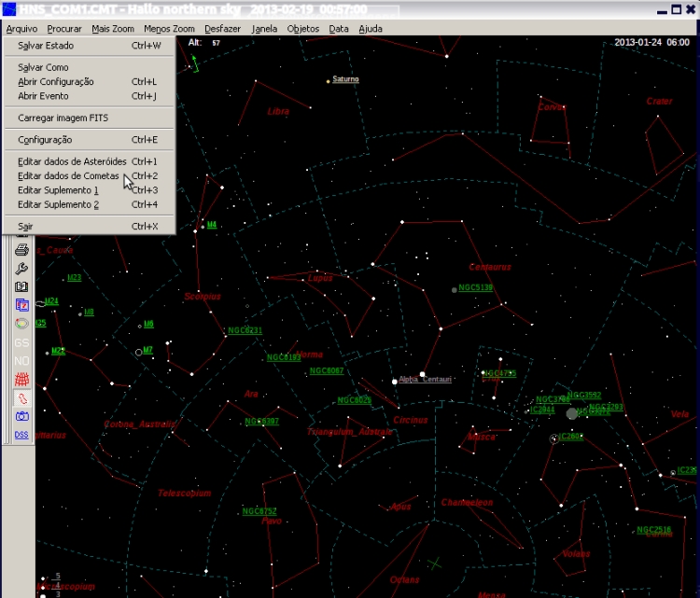
Task: Click the NGC6025 object label
Action: (x=355, y=400)
